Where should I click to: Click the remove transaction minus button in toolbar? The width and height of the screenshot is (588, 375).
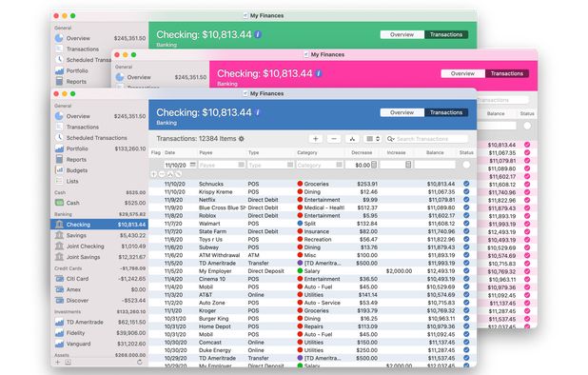(333, 139)
